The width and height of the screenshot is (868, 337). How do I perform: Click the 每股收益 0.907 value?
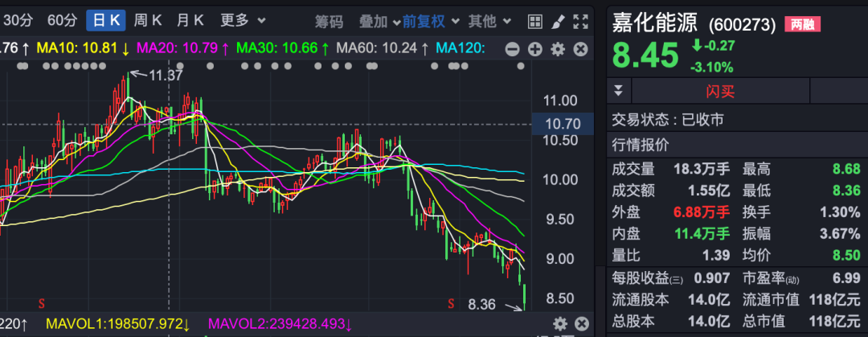(712, 277)
